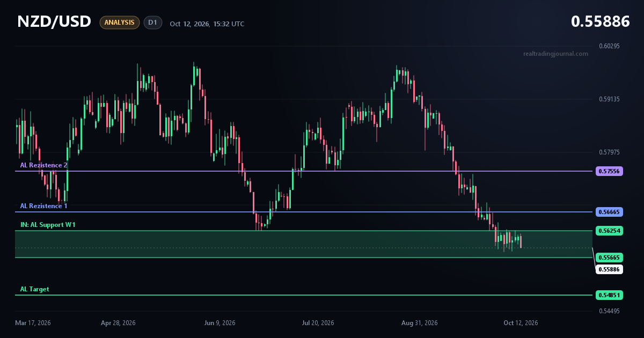The height and width of the screenshot is (338, 644).
Task: Select the D1 timeframe badge
Action: 153,23
